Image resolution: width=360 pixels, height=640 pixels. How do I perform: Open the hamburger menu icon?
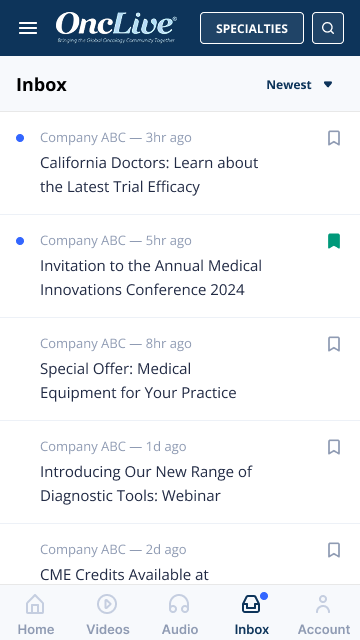(28, 28)
